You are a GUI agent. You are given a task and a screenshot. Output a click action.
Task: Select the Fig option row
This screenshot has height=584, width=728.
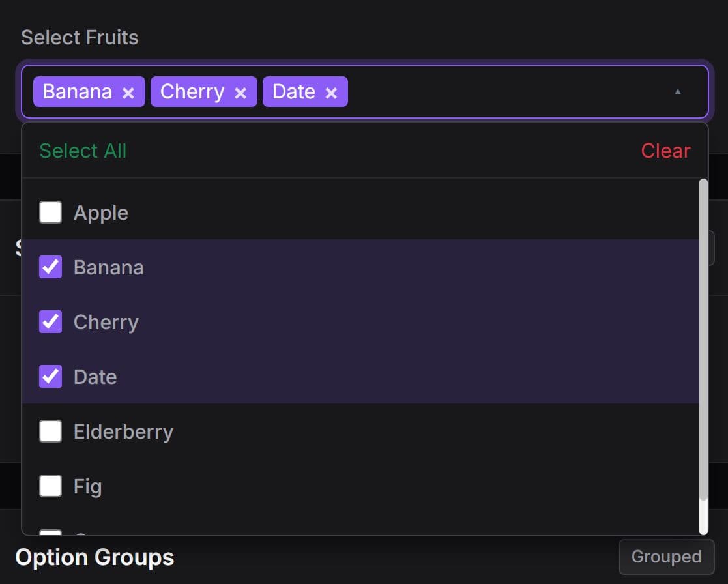click(326, 486)
